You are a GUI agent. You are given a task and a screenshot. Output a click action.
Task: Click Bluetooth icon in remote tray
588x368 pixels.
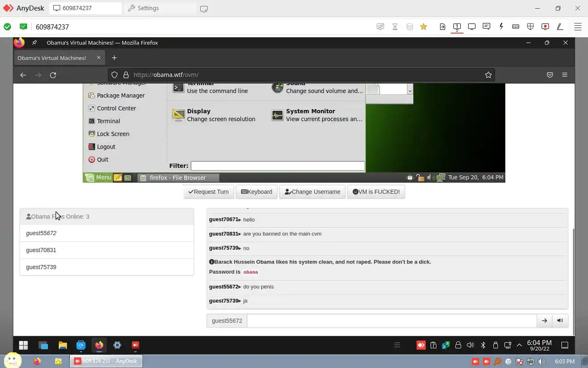[x=483, y=345]
